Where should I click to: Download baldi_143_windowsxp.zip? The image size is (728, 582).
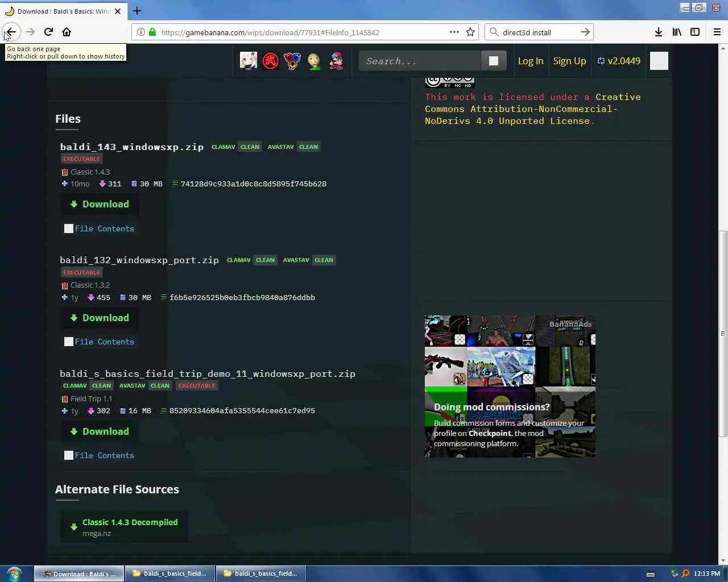coord(100,204)
